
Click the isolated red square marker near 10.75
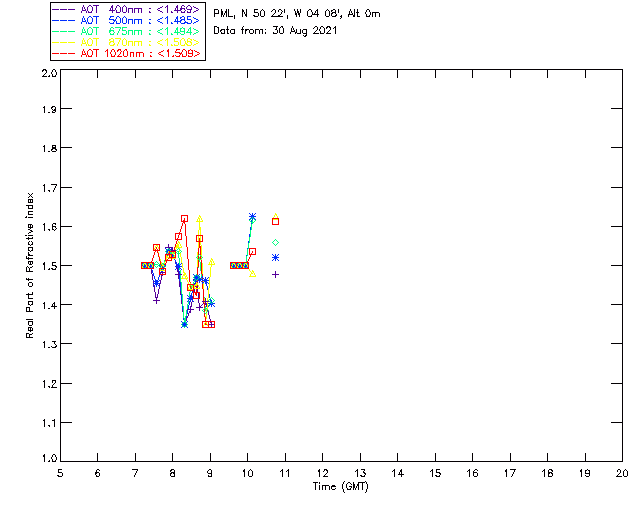coord(276,222)
